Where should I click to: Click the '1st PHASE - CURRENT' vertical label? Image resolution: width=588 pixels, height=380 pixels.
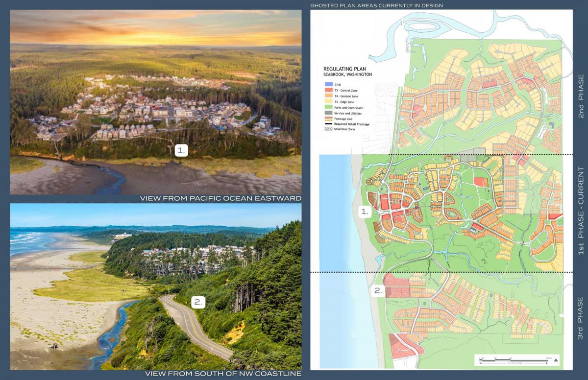click(581, 211)
